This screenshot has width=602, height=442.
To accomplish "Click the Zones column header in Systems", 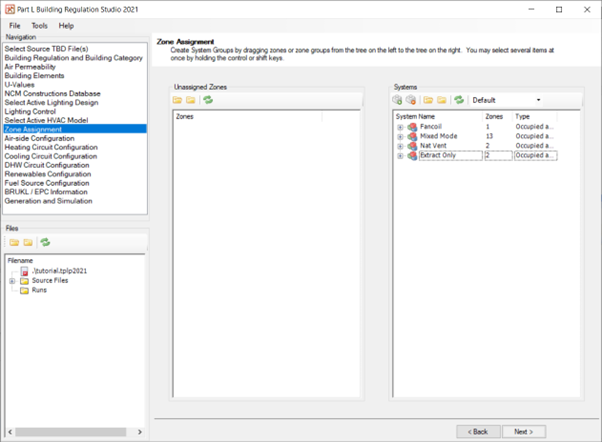I will (498, 116).
